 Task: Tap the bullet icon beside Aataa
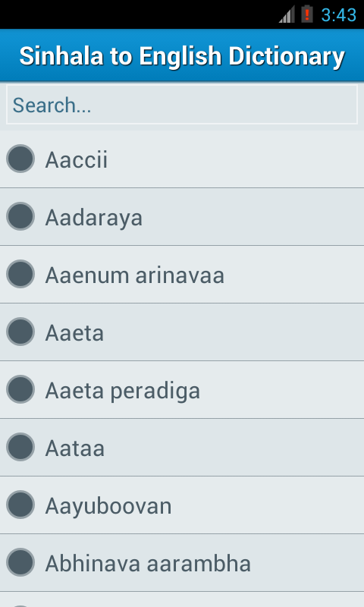20,447
